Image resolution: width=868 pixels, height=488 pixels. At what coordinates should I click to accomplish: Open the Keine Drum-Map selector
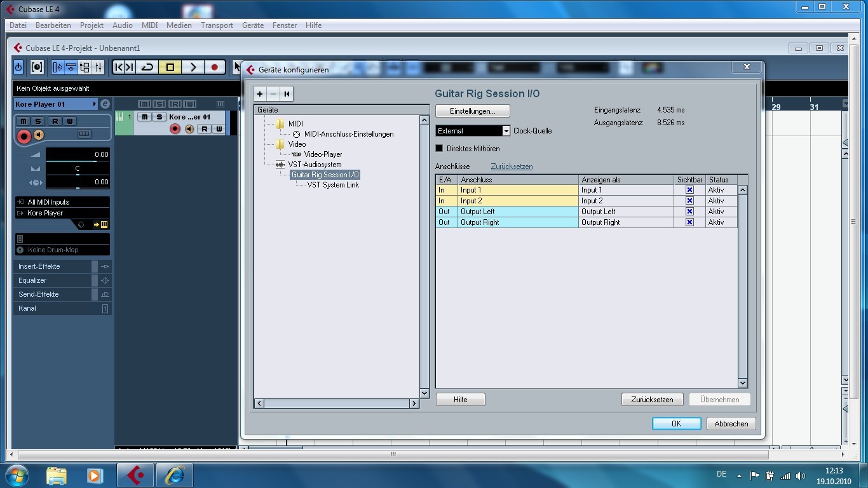pyautogui.click(x=62, y=250)
